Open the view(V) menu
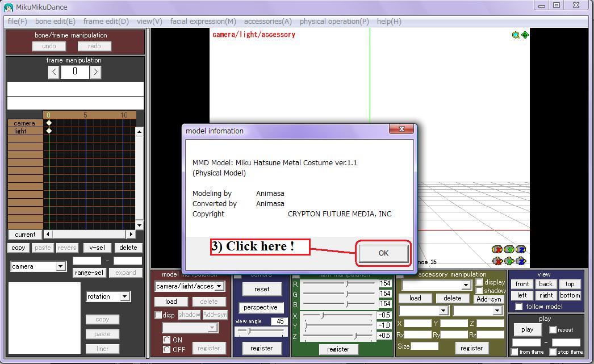 point(150,21)
